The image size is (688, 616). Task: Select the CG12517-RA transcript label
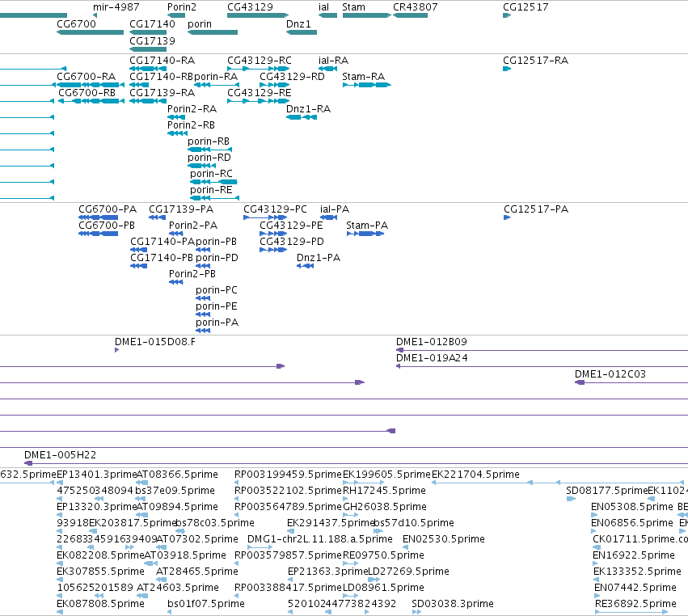(536, 60)
